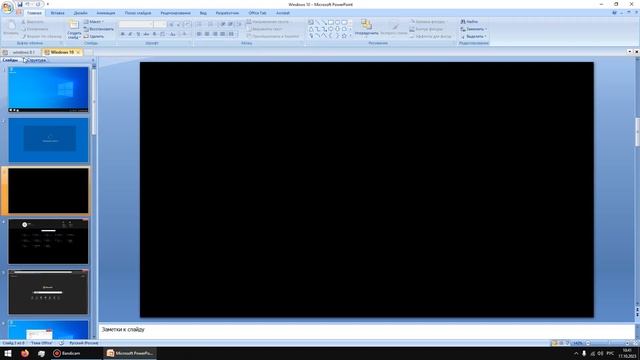Delete the slide with Удалить
The image size is (640, 360).
point(94,36)
